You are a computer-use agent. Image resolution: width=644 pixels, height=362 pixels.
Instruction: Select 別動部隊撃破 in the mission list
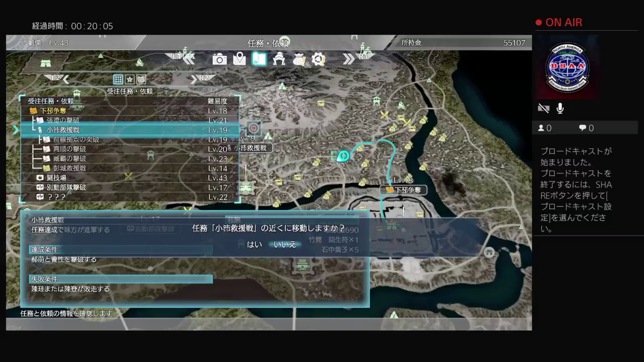tap(66, 188)
